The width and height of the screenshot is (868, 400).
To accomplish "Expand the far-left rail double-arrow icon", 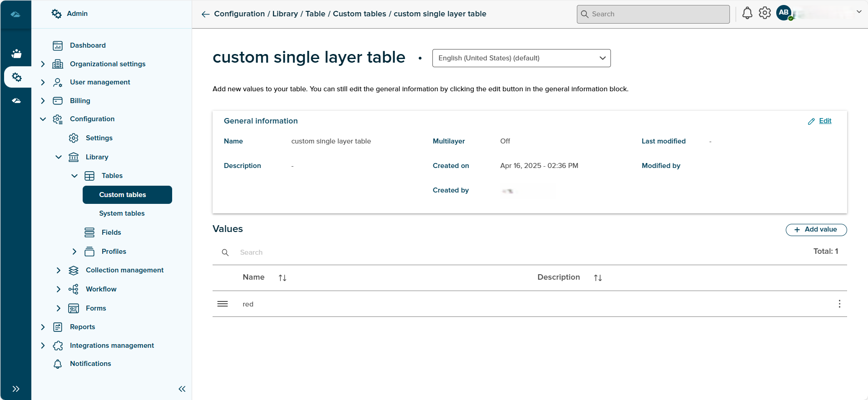I will 16,389.
